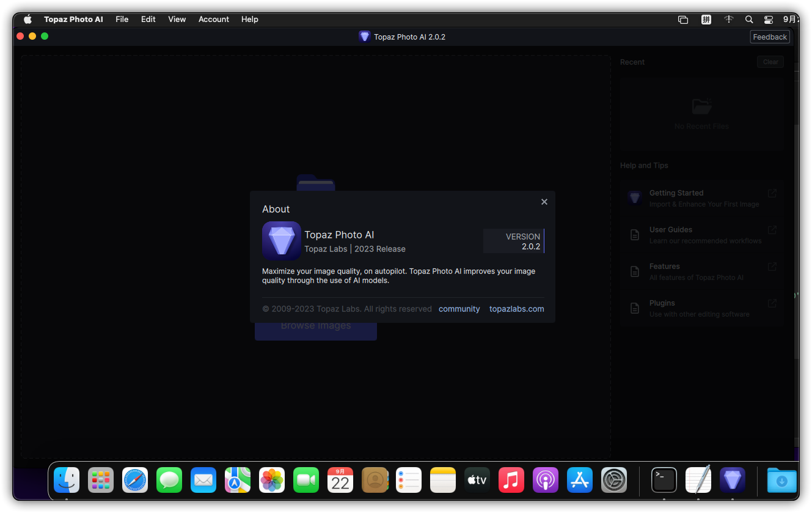Open the Apple menu
Image resolution: width=812 pixels, height=513 pixels.
tap(27, 19)
